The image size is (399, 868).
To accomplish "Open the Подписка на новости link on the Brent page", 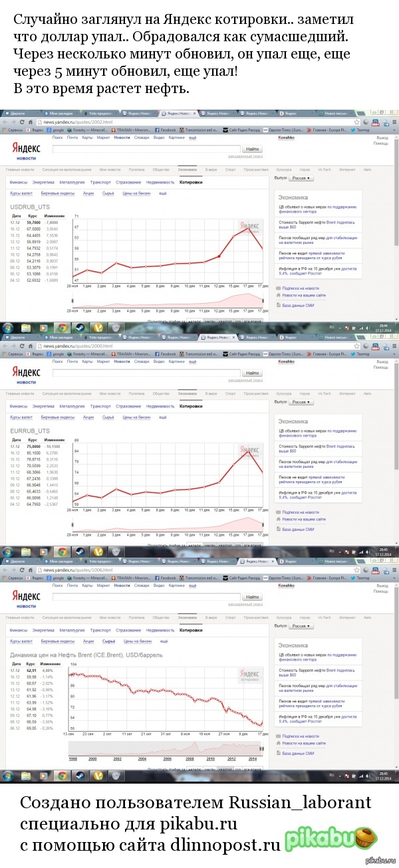I will point(301,736).
